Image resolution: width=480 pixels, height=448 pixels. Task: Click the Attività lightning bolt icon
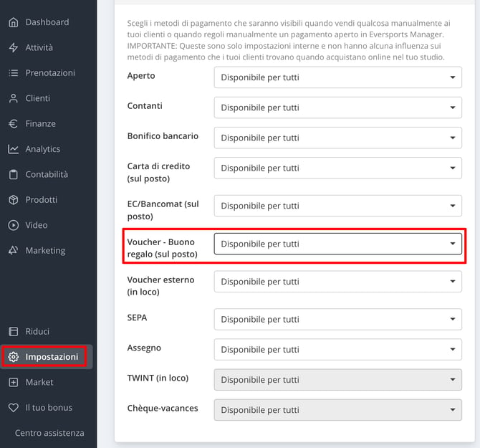point(13,47)
